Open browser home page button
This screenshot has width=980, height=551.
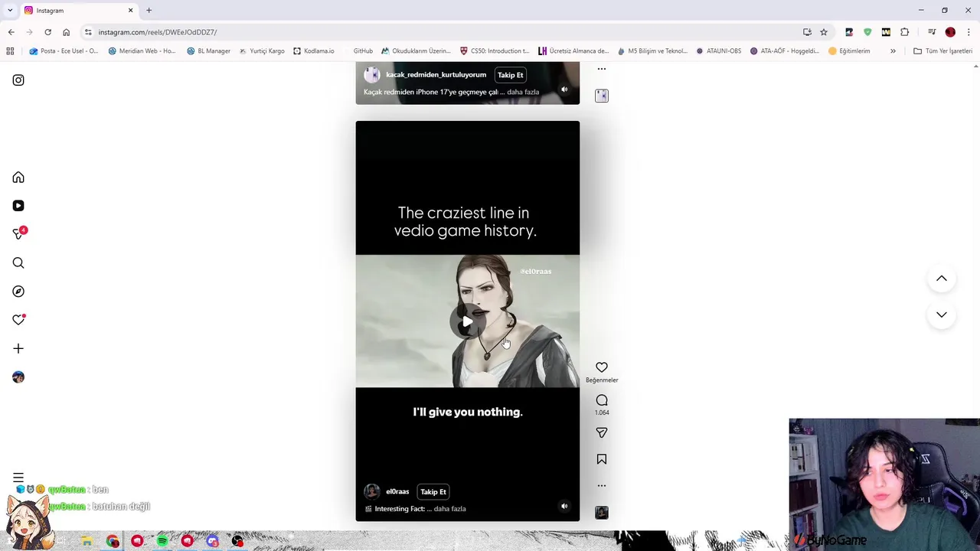tap(67, 32)
